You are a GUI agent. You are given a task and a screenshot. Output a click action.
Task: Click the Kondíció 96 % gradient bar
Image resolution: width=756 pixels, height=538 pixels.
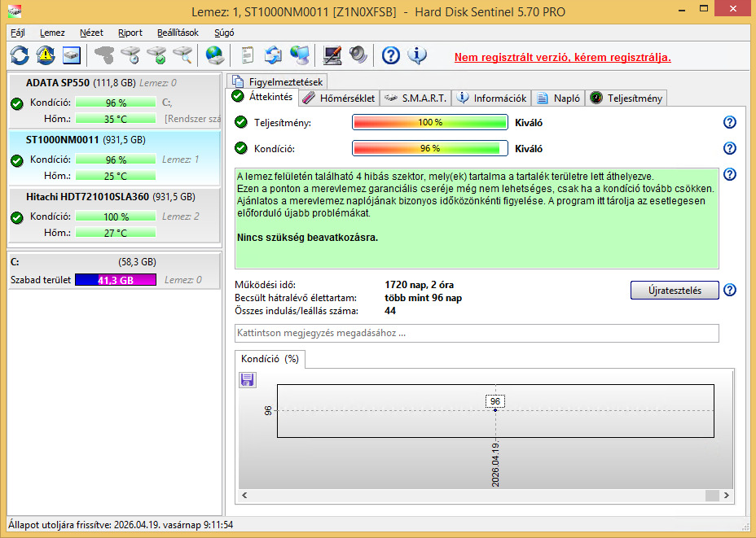point(430,148)
